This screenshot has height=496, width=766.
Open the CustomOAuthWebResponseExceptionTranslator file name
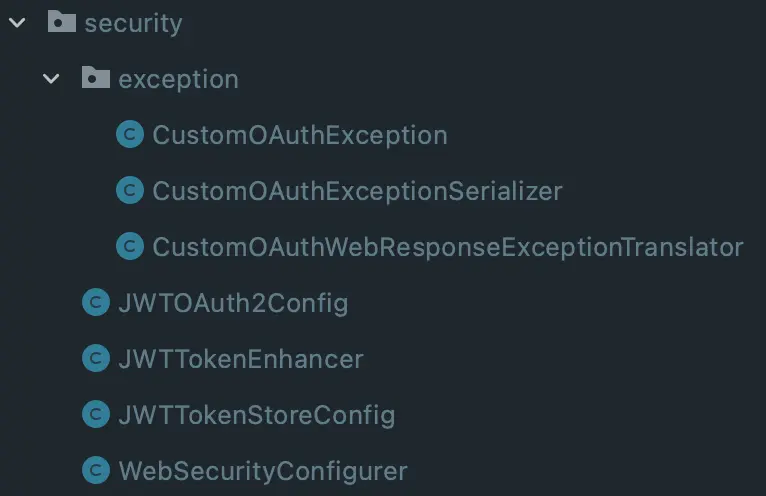pos(447,247)
